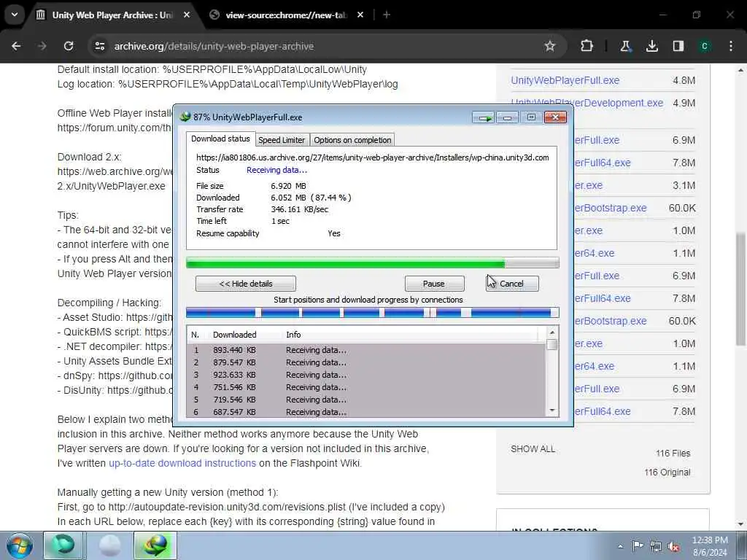Open up-to-date download instructions link

pyautogui.click(x=182, y=463)
